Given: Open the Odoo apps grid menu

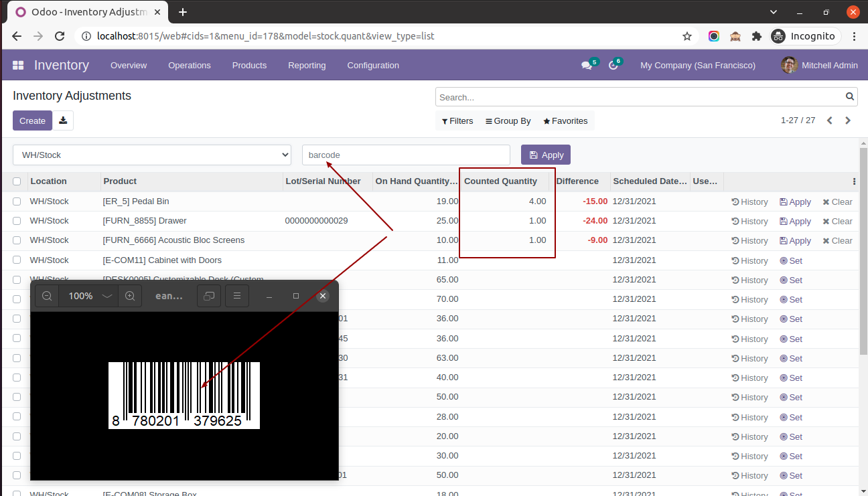Looking at the screenshot, I should click(x=18, y=65).
